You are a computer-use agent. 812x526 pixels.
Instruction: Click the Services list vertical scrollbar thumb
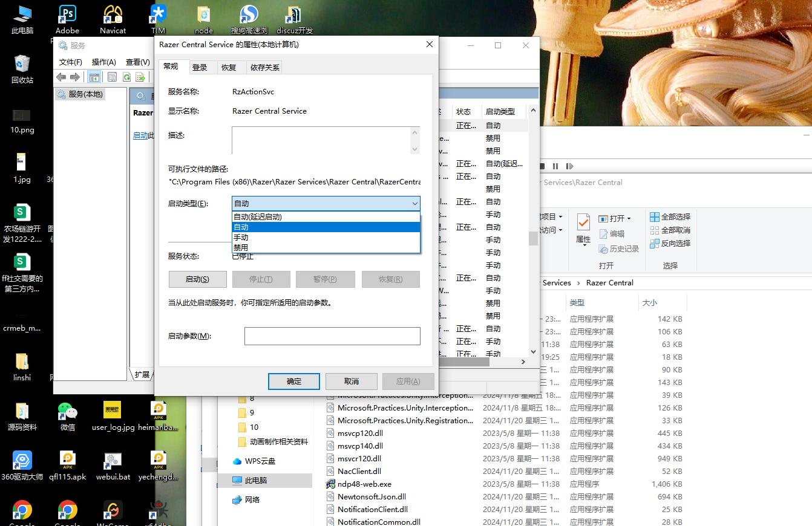click(533, 239)
